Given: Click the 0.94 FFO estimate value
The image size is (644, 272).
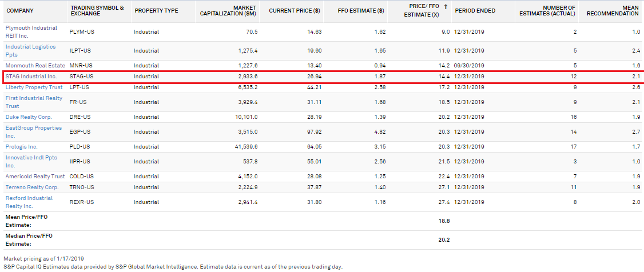Looking at the screenshot, I should (x=380, y=65).
